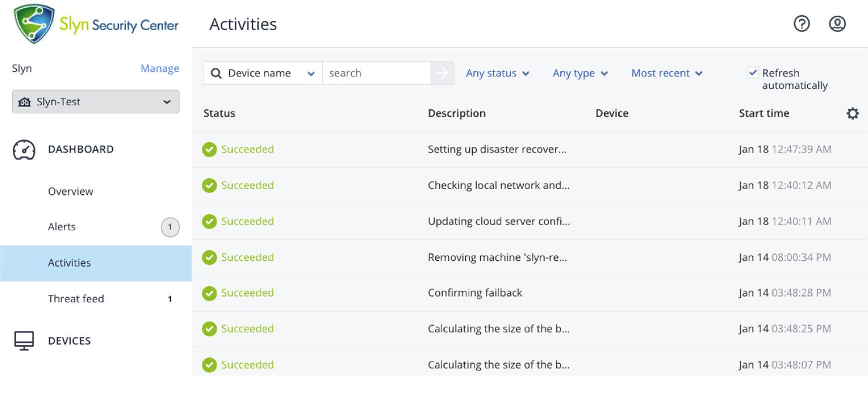
Task: Open the help question mark icon
Action: coord(801,24)
